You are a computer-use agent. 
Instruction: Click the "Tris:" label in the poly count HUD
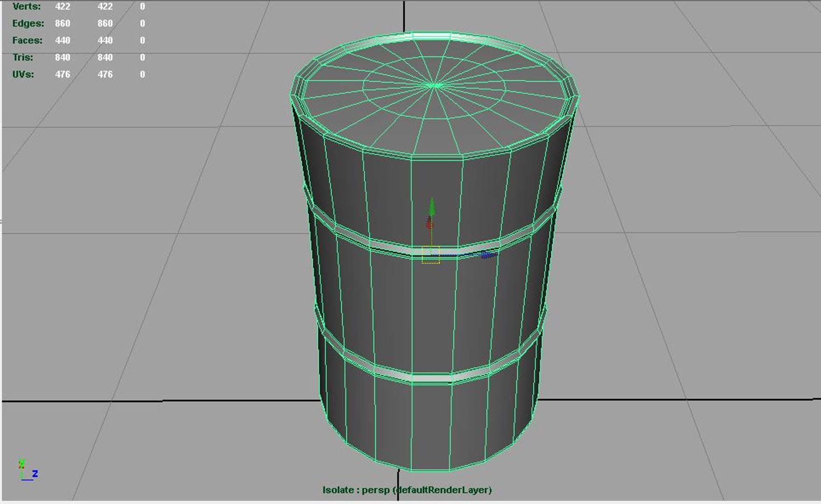pyautogui.click(x=23, y=57)
